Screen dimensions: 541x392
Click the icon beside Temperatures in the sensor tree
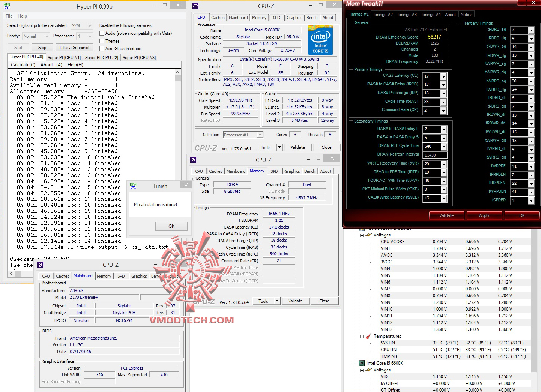pyautogui.click(x=368, y=336)
